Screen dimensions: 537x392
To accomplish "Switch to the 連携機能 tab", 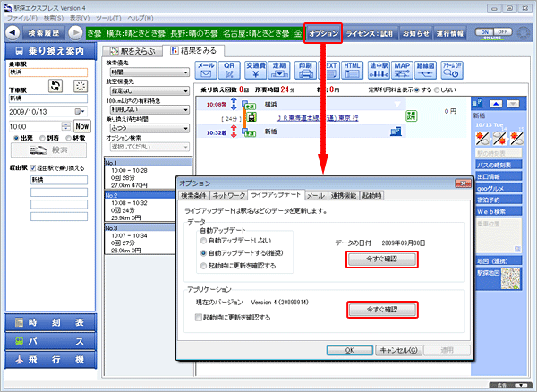I will pyautogui.click(x=344, y=195).
